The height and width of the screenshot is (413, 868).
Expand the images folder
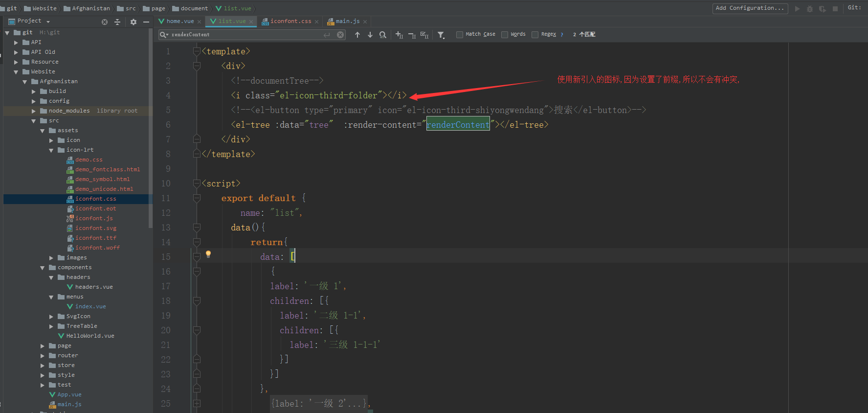point(51,258)
